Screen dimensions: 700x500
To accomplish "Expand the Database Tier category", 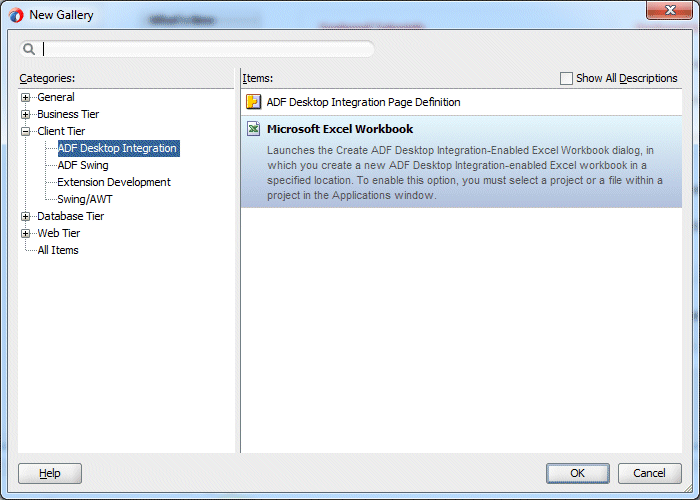I will 25,217.
